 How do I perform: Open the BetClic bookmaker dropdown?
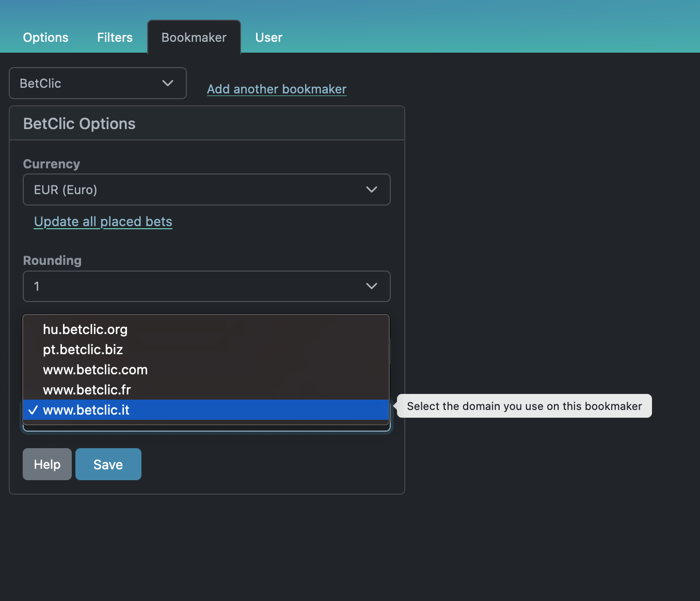tap(98, 83)
